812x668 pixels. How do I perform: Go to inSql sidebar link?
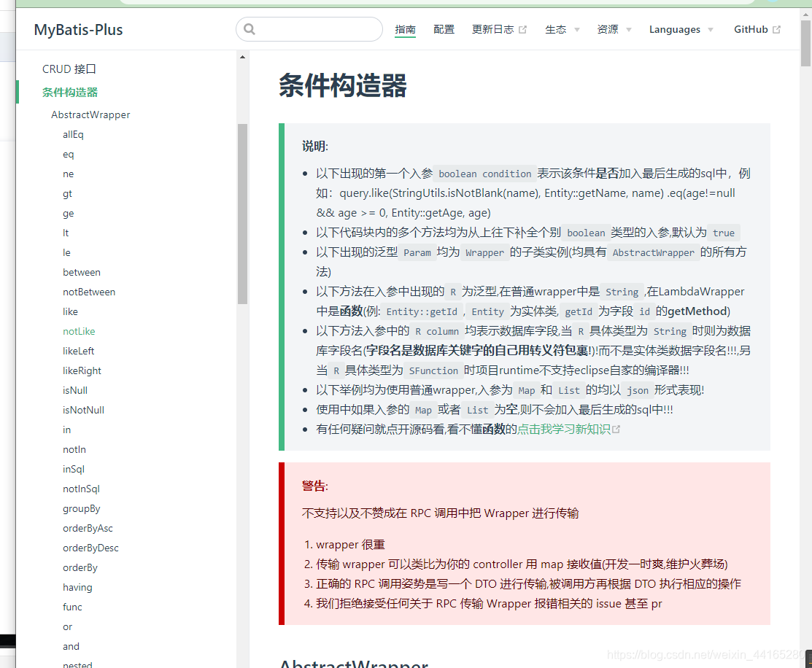tap(74, 469)
